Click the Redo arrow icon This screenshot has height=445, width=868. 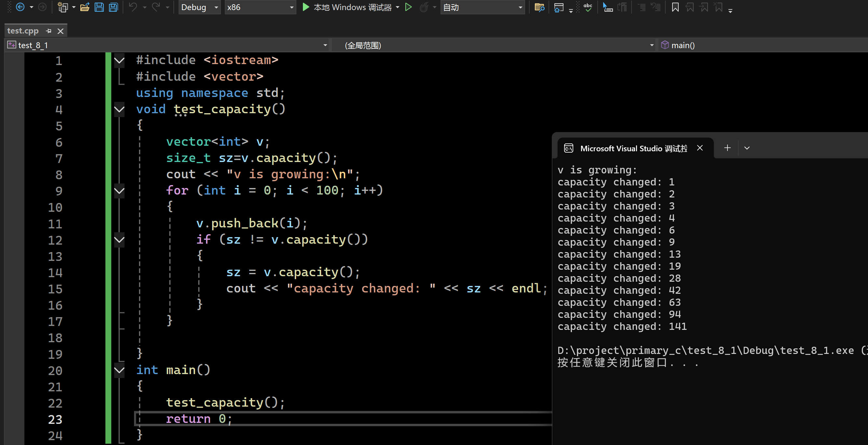coord(156,7)
